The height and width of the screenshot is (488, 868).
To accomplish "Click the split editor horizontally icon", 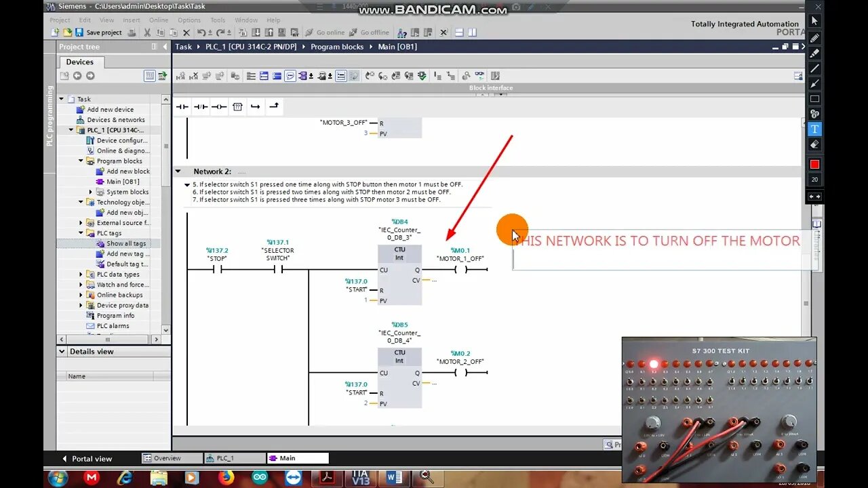I will point(459,33).
